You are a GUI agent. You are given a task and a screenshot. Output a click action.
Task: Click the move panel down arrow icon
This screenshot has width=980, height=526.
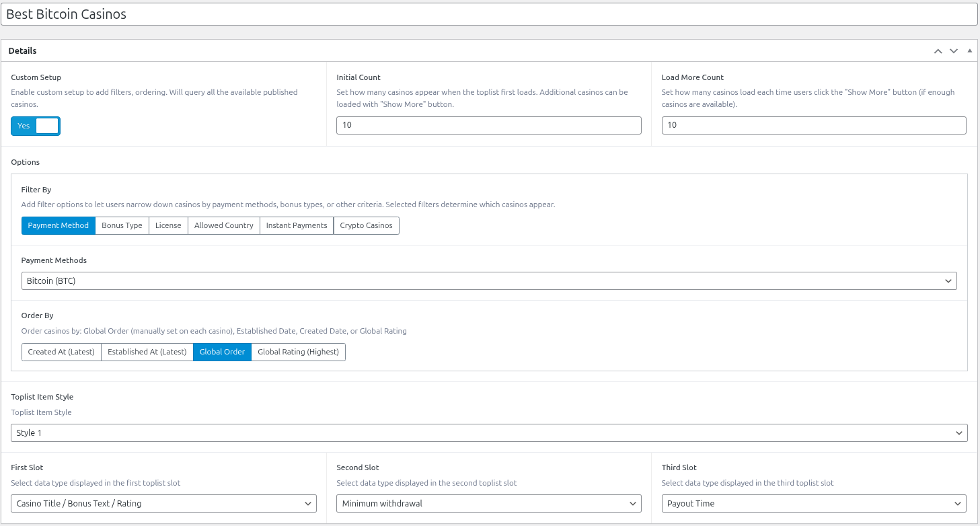tap(953, 51)
